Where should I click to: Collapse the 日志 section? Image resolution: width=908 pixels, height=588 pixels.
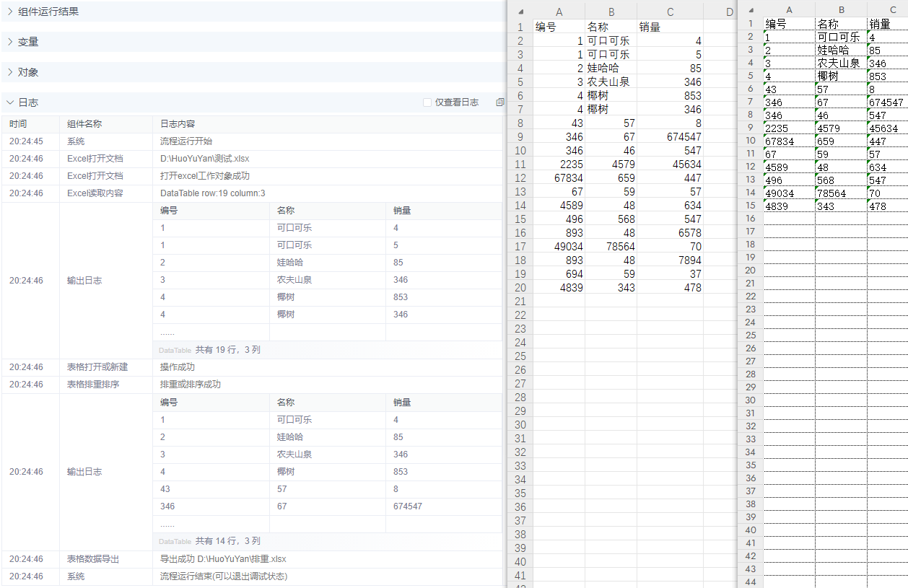[x=27, y=102]
